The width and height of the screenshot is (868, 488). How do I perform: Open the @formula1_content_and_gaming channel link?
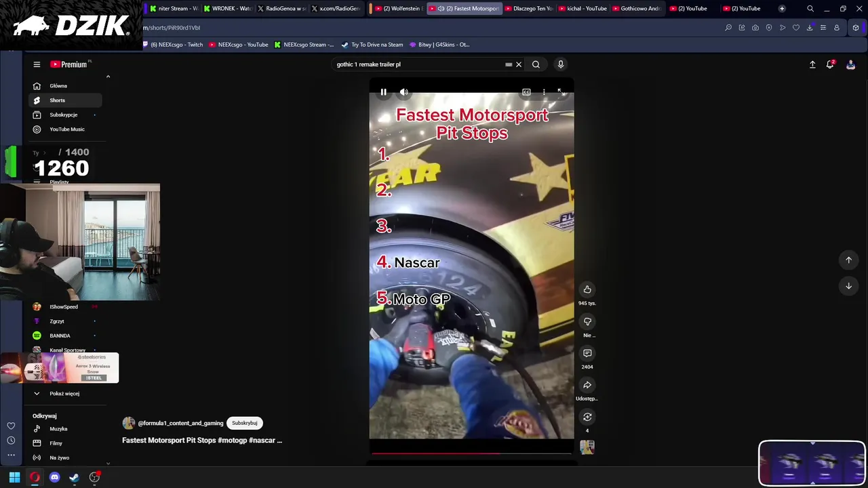180,423
